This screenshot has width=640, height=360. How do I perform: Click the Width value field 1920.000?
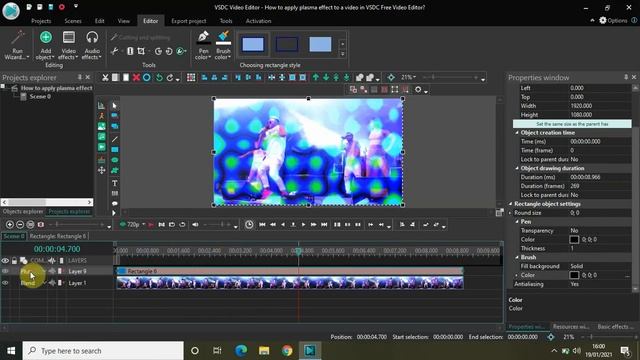click(x=600, y=106)
